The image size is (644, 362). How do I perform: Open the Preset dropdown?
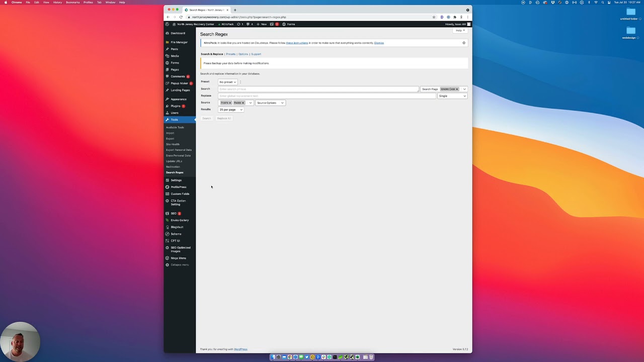click(227, 82)
